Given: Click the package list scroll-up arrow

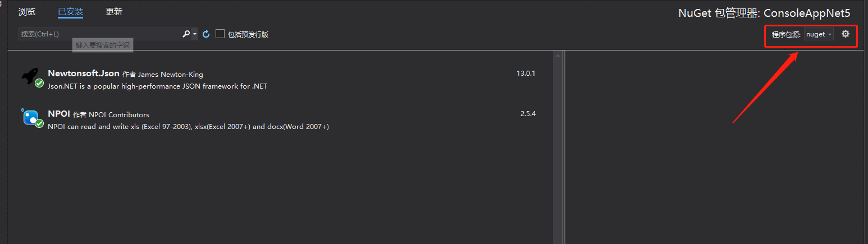Looking at the screenshot, I should tap(558, 56).
